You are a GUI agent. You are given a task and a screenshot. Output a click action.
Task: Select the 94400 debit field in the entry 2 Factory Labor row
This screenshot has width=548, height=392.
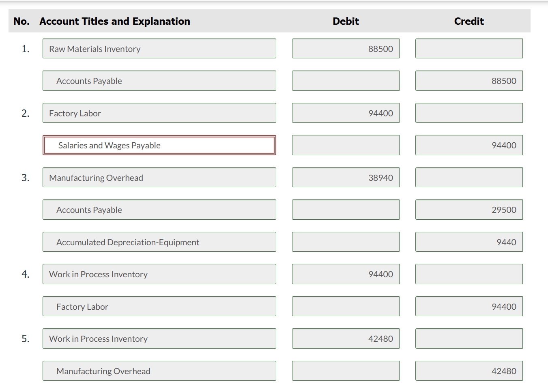pyautogui.click(x=346, y=113)
